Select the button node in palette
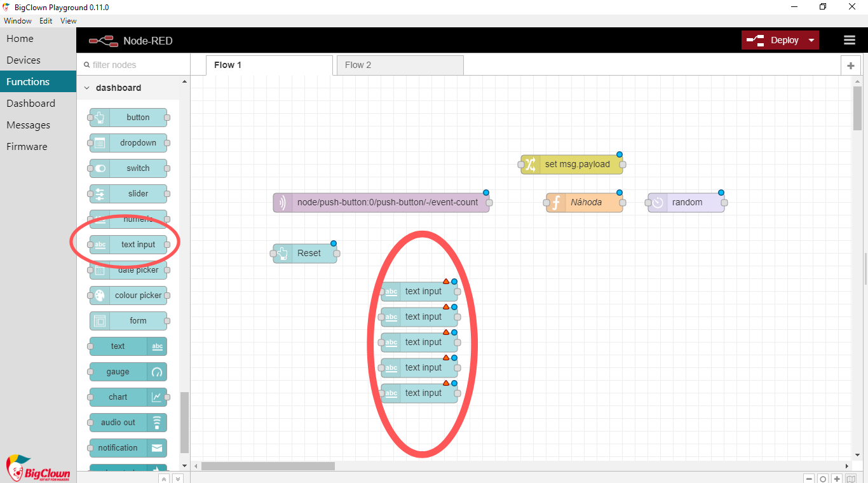This screenshot has height=483, width=868. tap(128, 118)
